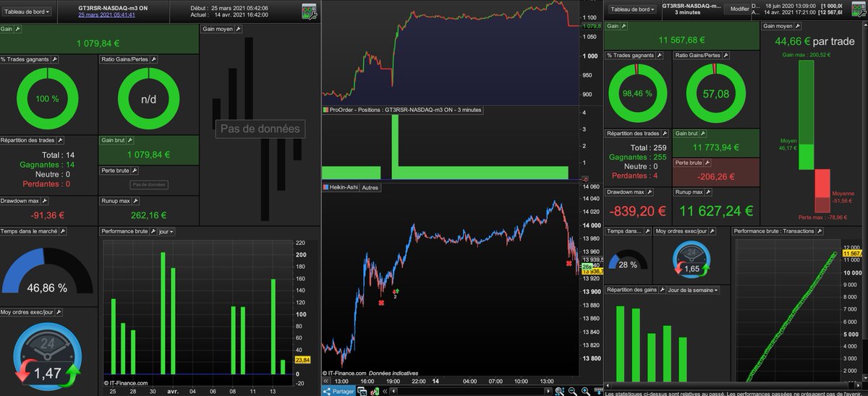
Task: Click wrench of Gain brut panel showing 11 773,94 €
Action: tap(705, 134)
